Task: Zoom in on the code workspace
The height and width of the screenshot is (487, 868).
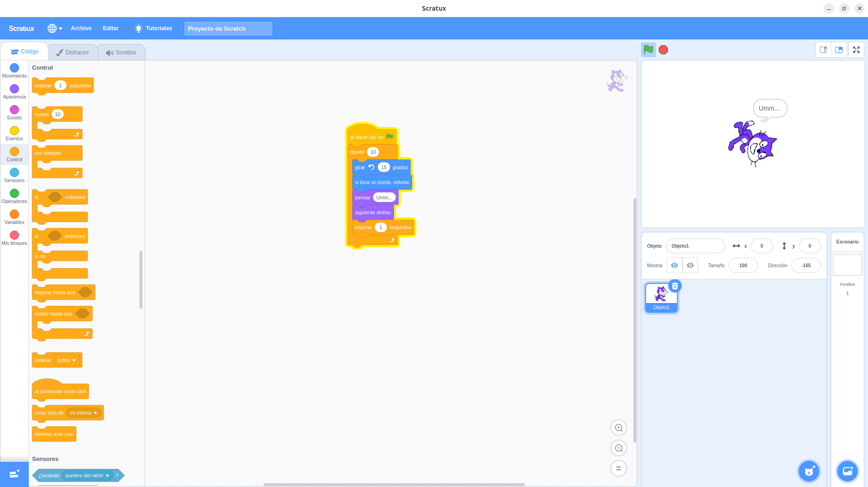Action: [x=618, y=428]
